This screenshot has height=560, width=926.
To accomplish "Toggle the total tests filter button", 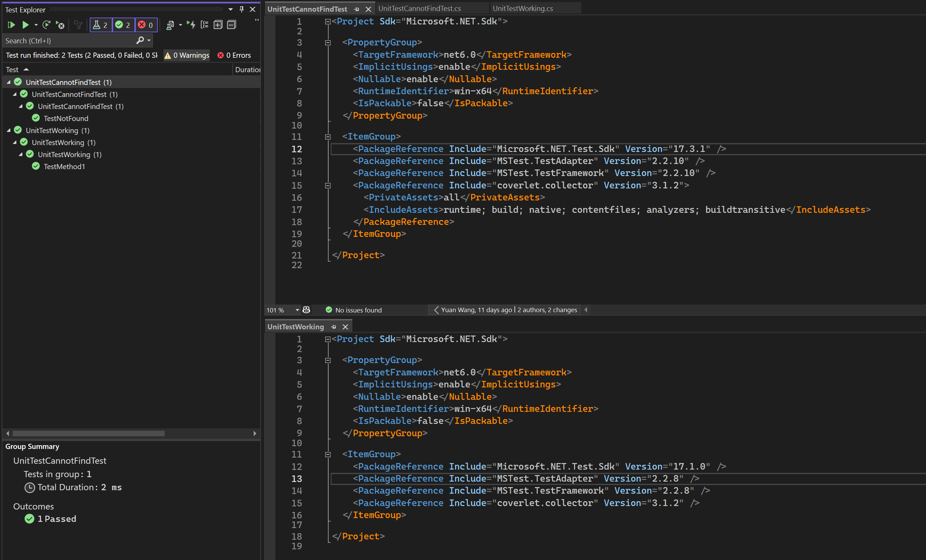I will tap(100, 25).
